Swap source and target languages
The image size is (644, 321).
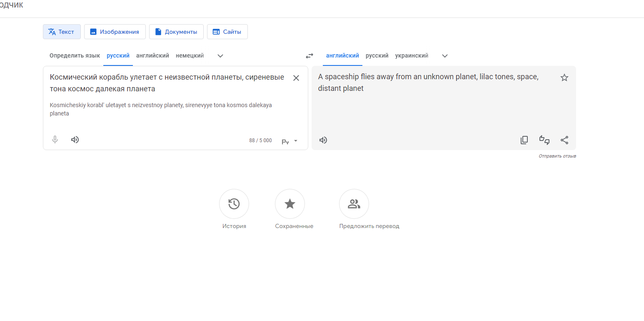point(310,56)
